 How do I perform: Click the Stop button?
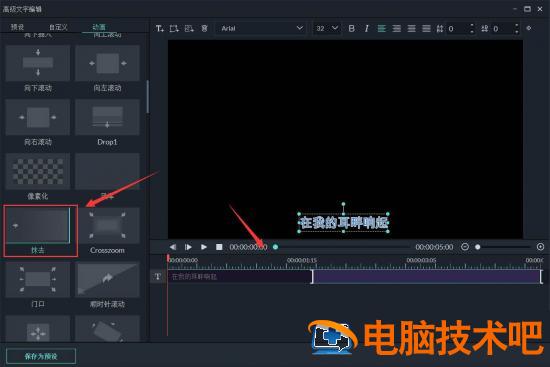[219, 247]
